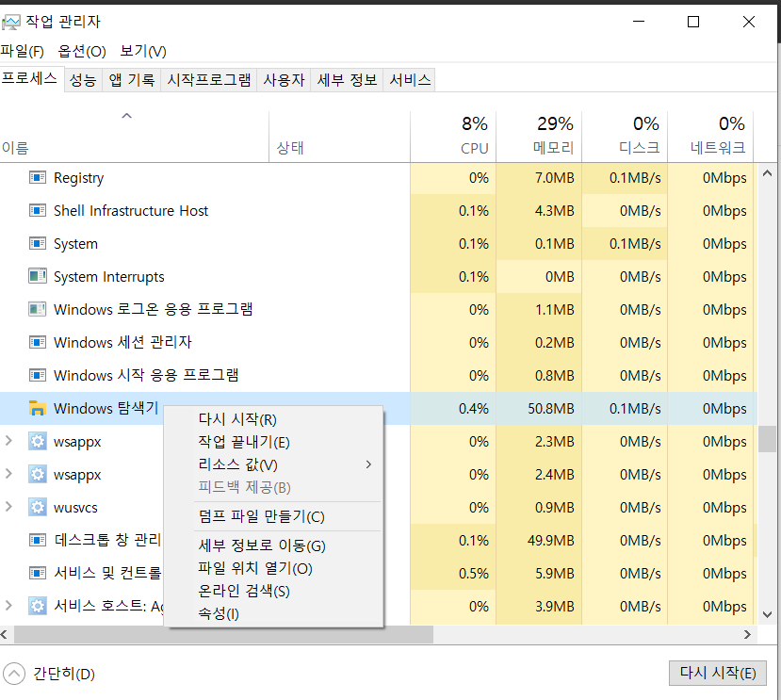Open the 옵션(O) menu
This screenshot has height=700, width=781.
(82, 51)
